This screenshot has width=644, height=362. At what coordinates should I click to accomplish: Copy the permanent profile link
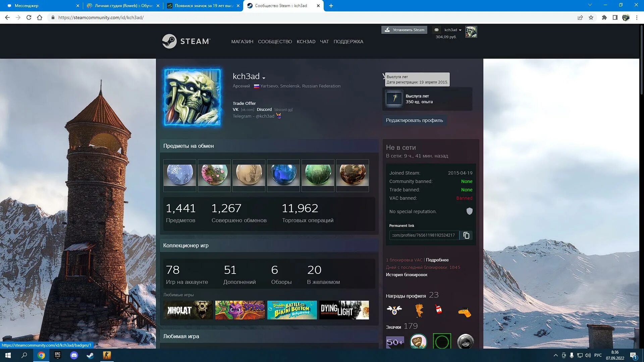[466, 235]
